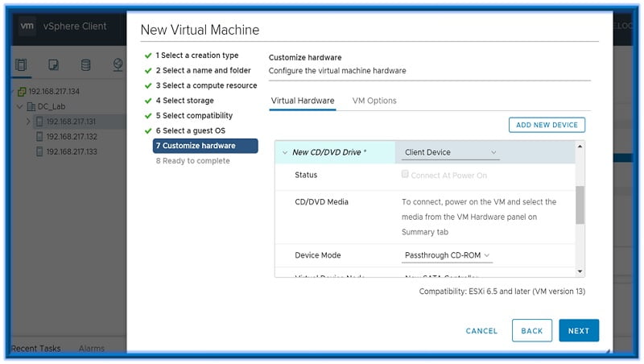
Task: Open the Passthrough CD-ROM device mode dropdown
Action: (447, 255)
